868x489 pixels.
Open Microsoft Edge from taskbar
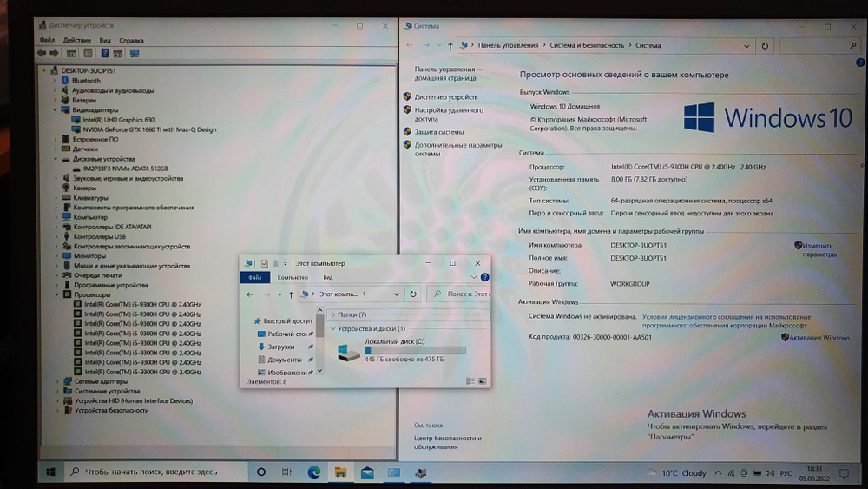click(314, 472)
